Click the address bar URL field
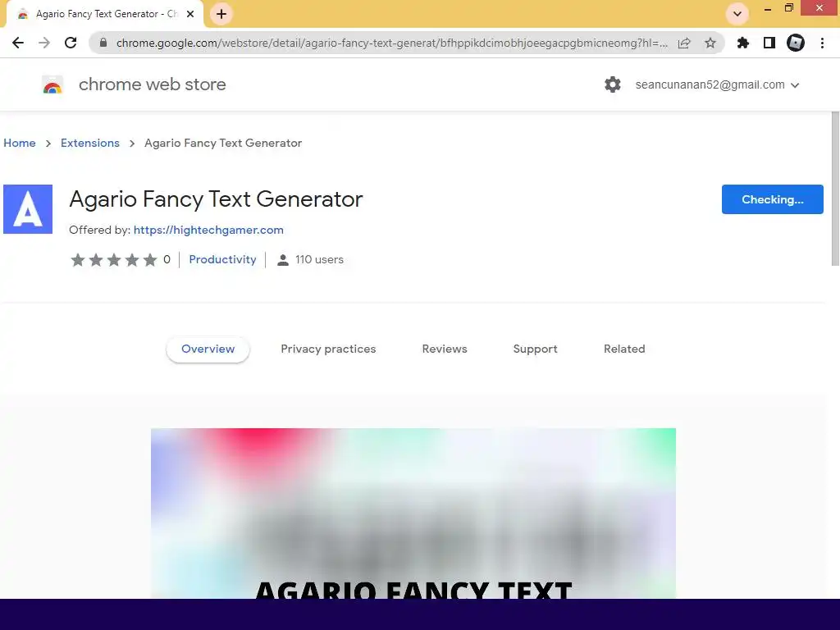This screenshot has width=840, height=630. (x=391, y=43)
